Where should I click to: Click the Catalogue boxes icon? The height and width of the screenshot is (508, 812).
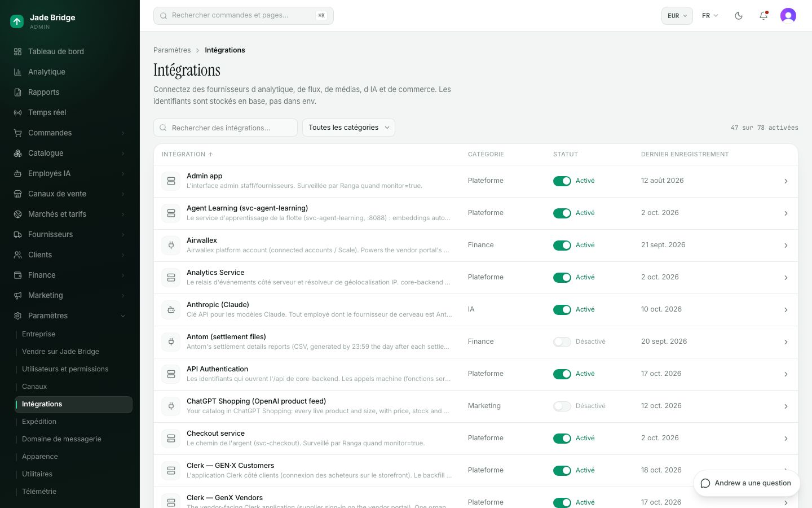(x=17, y=153)
